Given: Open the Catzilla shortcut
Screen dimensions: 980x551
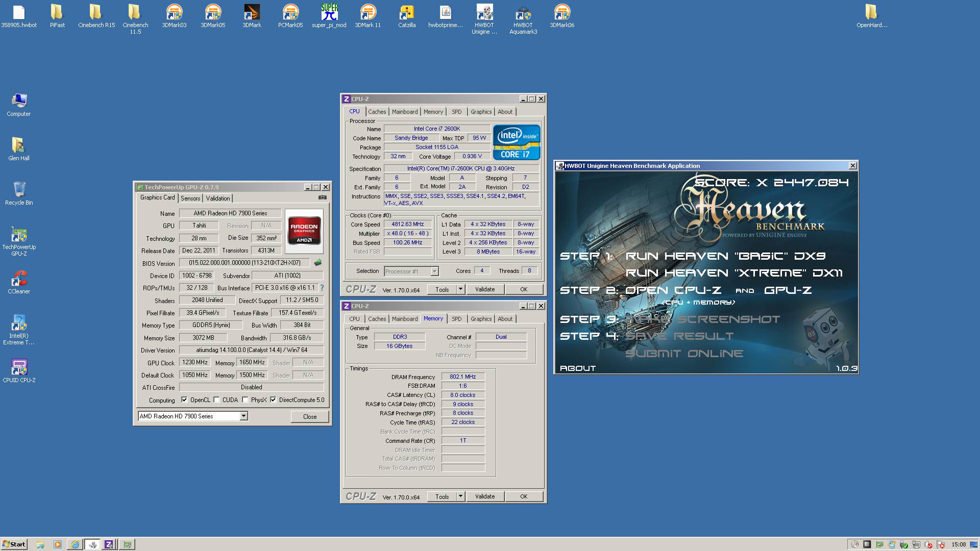Looking at the screenshot, I should 407,16.
